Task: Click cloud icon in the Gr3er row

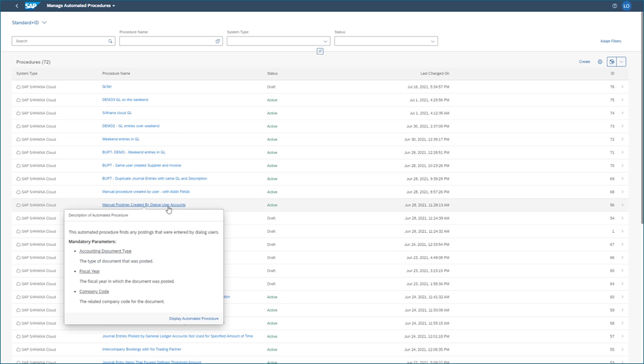Action: click(x=18, y=87)
